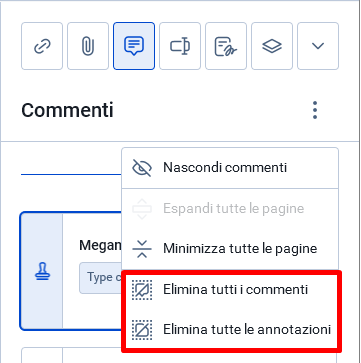Click the stamp icon on Megan's comment
The height and width of the screenshot is (363, 361).
pos(41,272)
